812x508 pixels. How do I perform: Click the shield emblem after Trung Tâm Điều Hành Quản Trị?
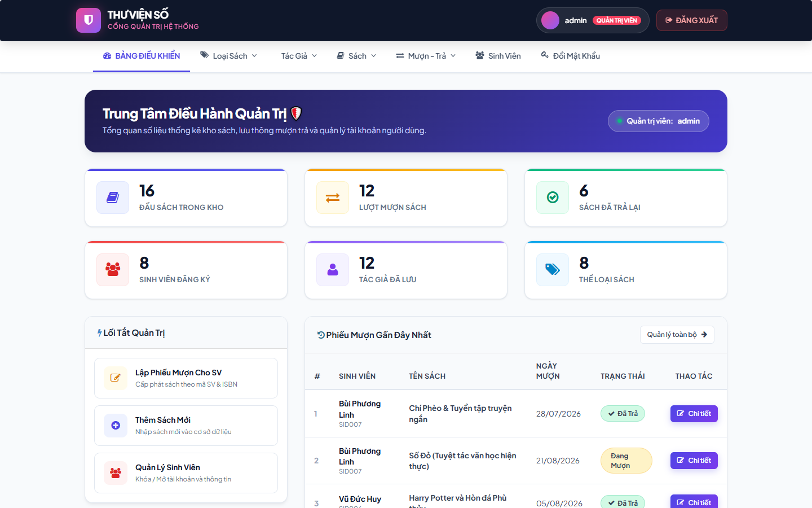click(296, 113)
